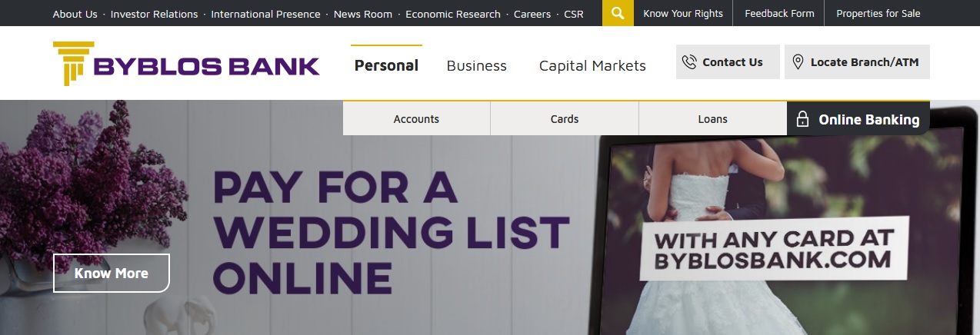
Task: Open Economic Research page
Action: 452,14
